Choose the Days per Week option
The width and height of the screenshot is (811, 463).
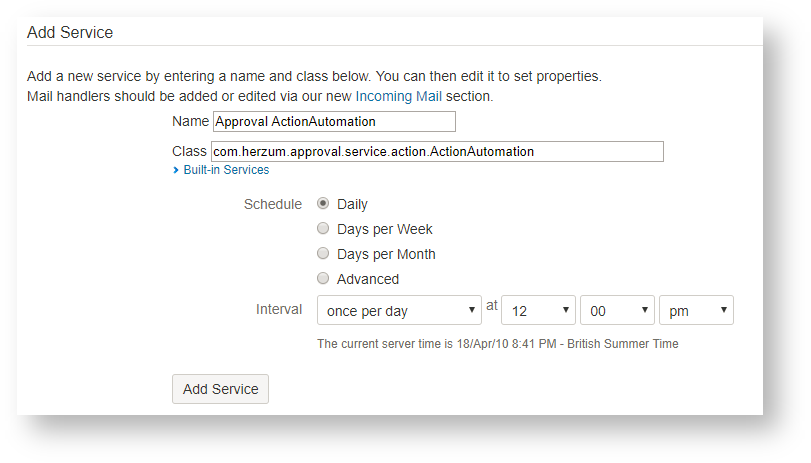323,228
